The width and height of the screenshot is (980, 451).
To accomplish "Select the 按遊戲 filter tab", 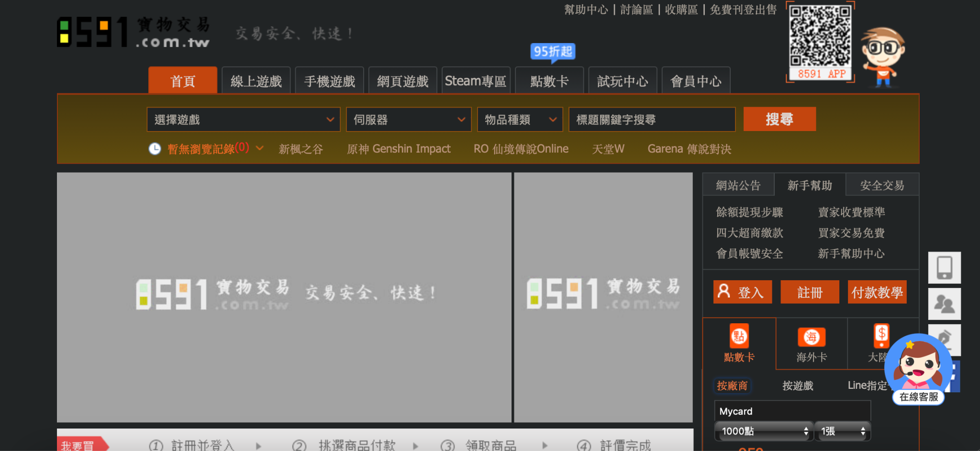I will click(798, 385).
